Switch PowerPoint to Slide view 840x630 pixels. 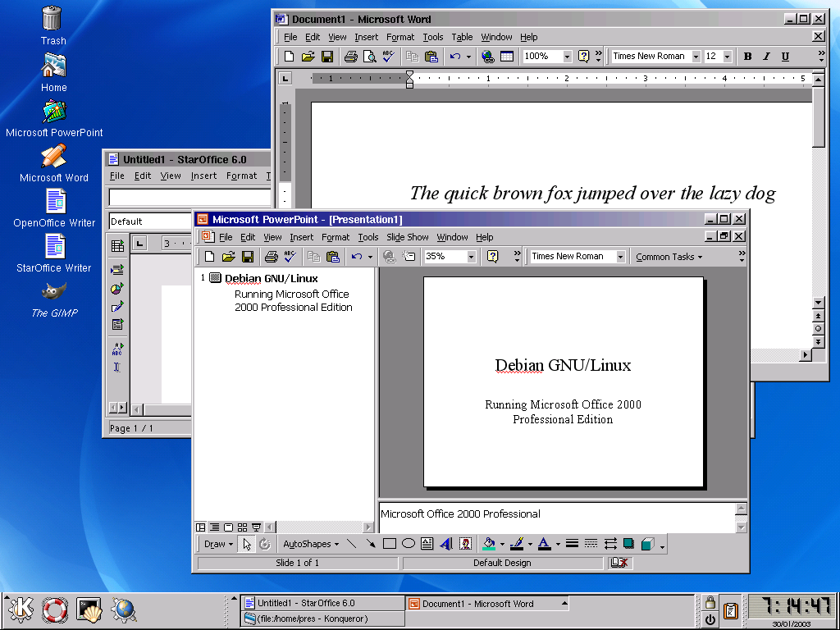pos(228,527)
